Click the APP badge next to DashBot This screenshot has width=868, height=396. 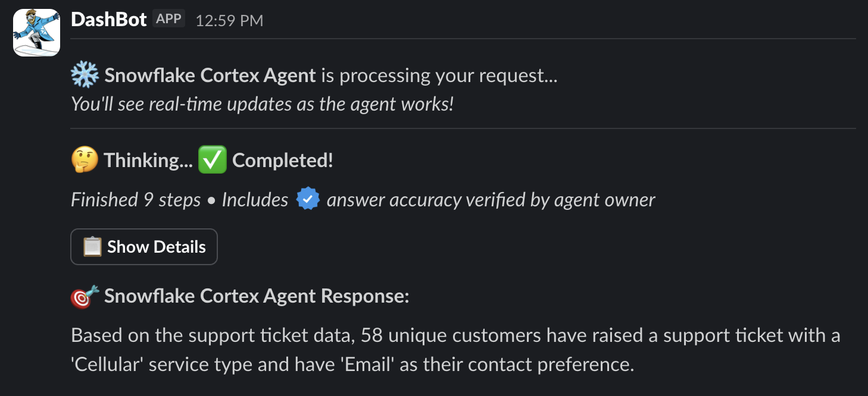pyautogui.click(x=168, y=19)
